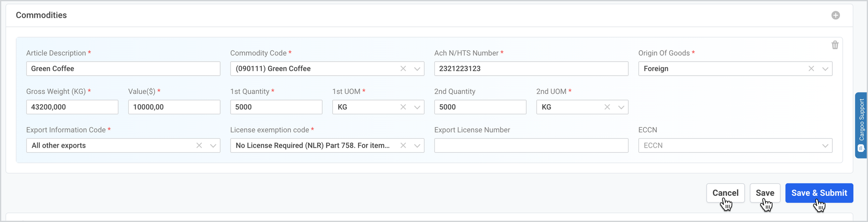
Task: Click the Export Information Code label
Action: tap(66, 130)
